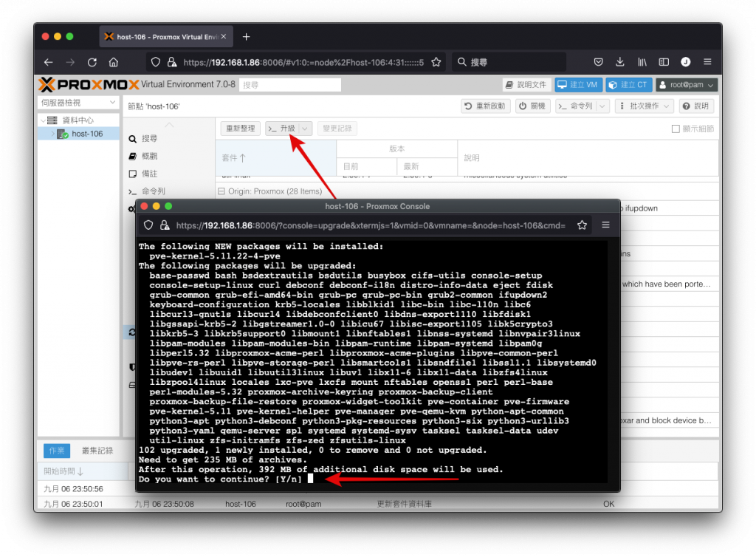Image resolution: width=756 pixels, height=557 pixels.
Task: Open the main browser hamburger menu
Action: pos(707,62)
